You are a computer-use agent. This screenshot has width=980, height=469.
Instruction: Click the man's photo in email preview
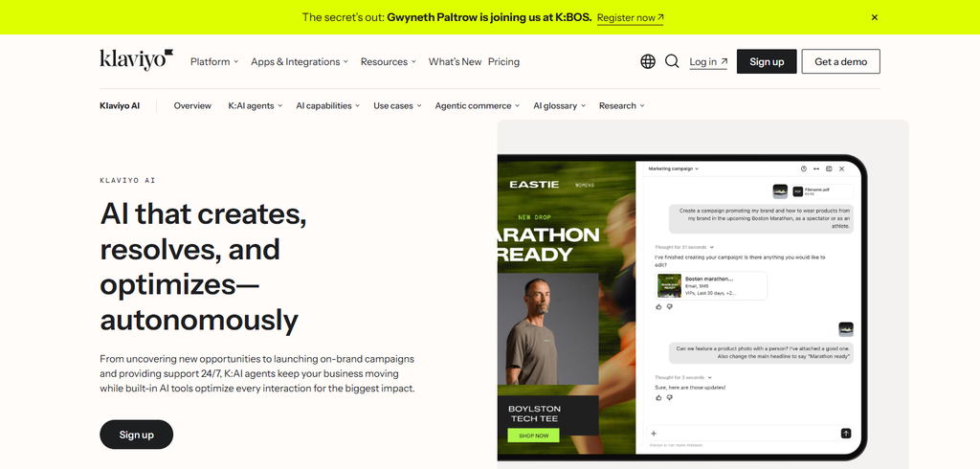click(x=548, y=329)
